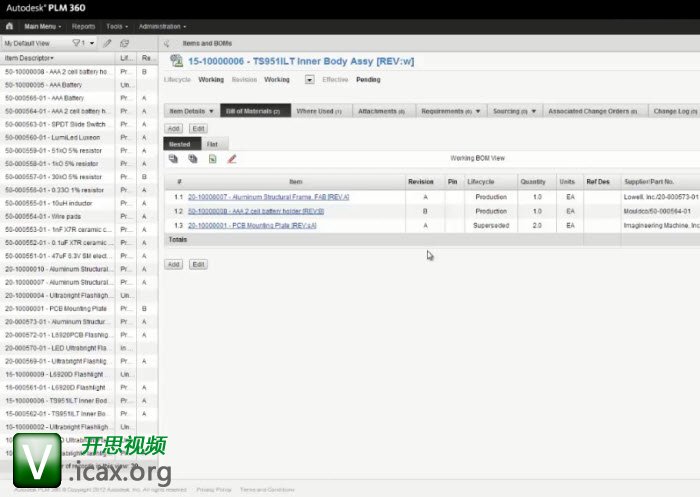
Task: Click the first copy BOM toolbar icon
Action: [173, 159]
